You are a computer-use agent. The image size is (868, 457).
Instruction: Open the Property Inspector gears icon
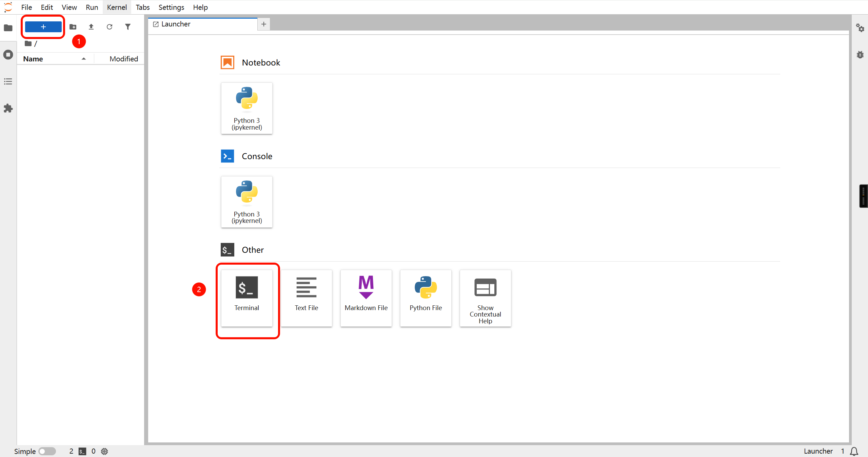(860, 28)
